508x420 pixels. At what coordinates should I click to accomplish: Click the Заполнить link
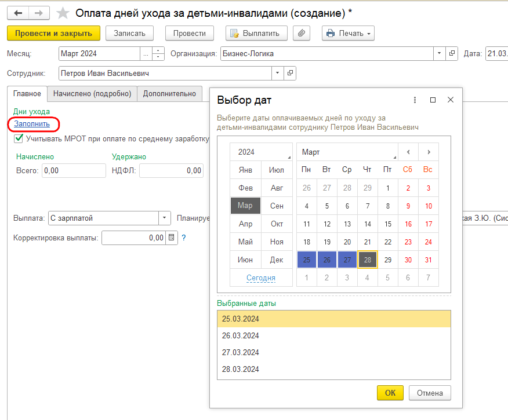click(32, 124)
